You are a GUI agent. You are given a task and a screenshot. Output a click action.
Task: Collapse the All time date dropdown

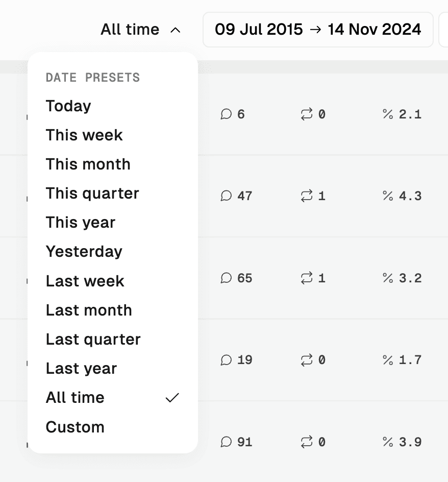130,30
